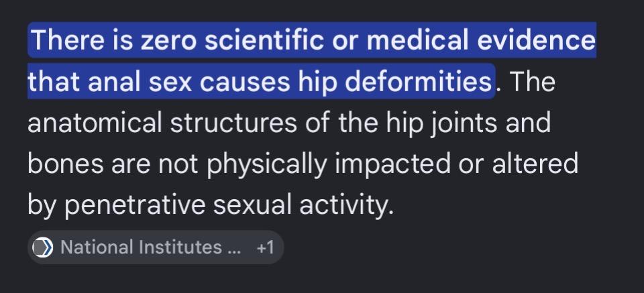This screenshot has height=293, width=644.
Task: Click the words 'sexual activity.' at end
Action: (303, 205)
